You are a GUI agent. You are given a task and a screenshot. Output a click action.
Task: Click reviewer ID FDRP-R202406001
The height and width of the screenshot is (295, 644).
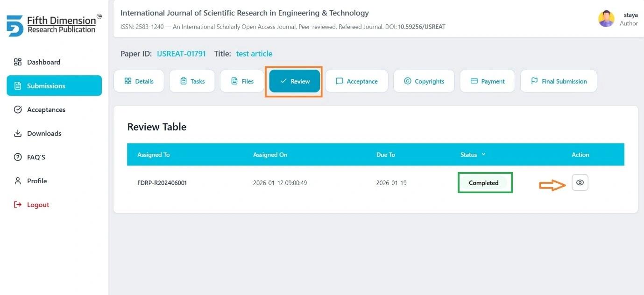(x=162, y=183)
